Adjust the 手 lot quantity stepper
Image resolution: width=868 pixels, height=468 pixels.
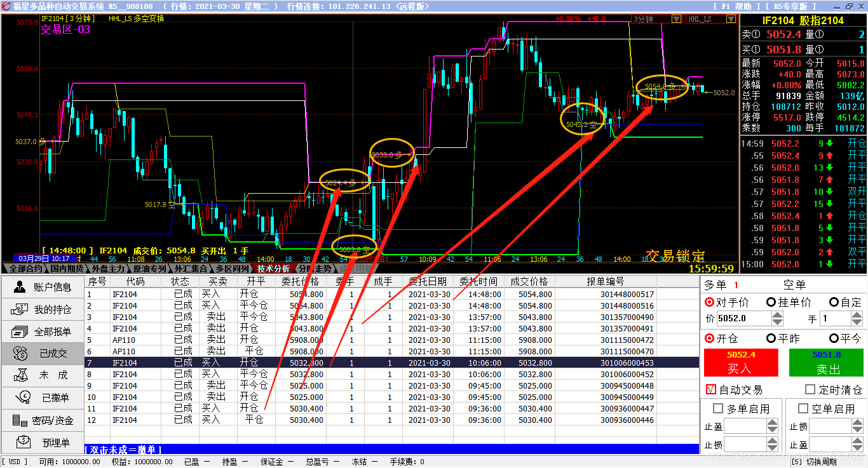[857, 318]
